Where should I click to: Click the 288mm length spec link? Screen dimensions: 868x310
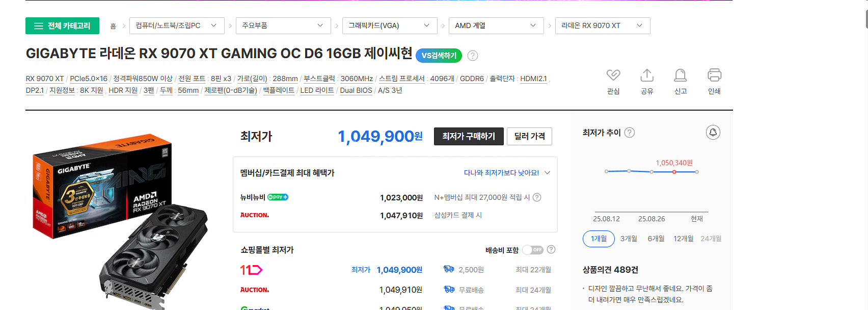(x=285, y=79)
